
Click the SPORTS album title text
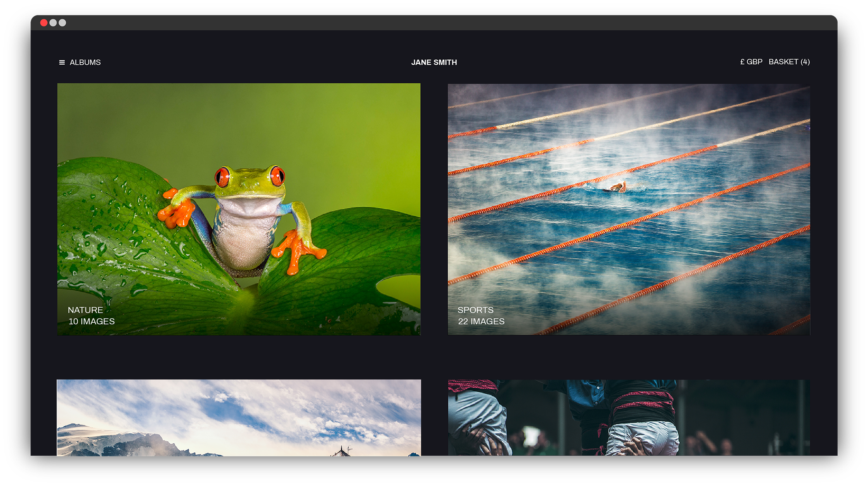[x=475, y=310]
